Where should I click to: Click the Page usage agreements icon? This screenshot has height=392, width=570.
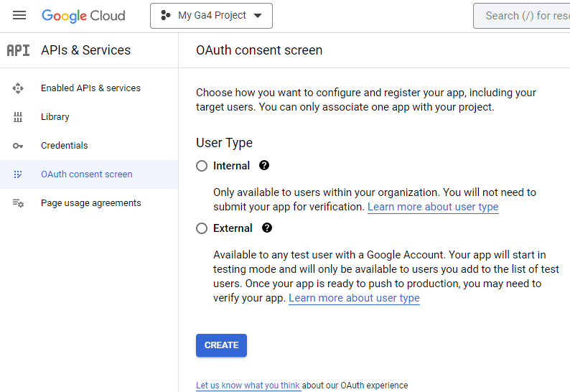(18, 203)
